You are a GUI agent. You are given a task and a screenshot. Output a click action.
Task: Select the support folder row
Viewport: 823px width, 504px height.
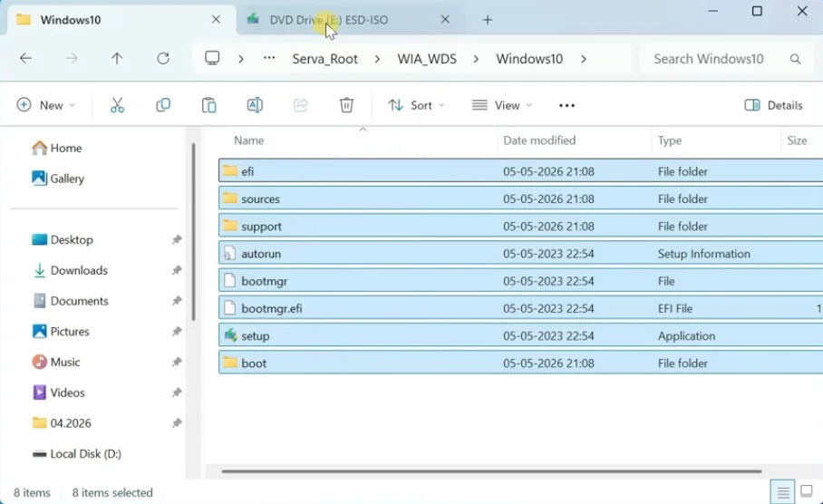pos(520,226)
